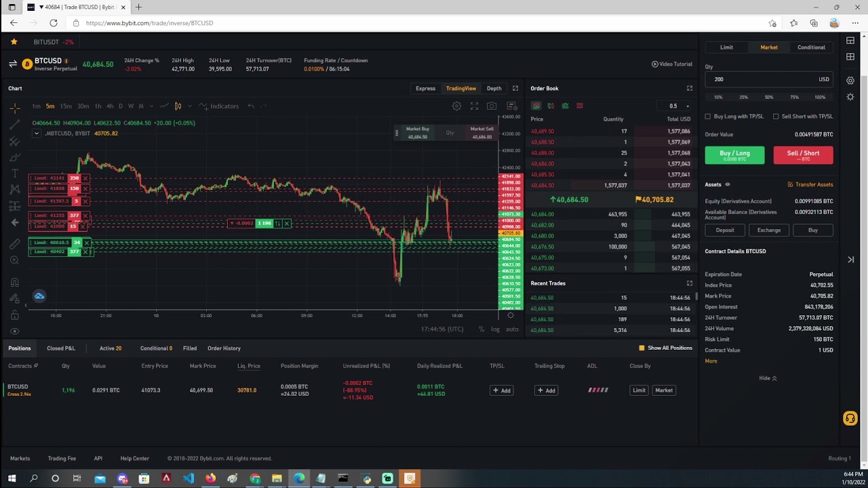The image size is (868, 488).
Task: Select the prediction and measurement tool
Action: (15, 206)
